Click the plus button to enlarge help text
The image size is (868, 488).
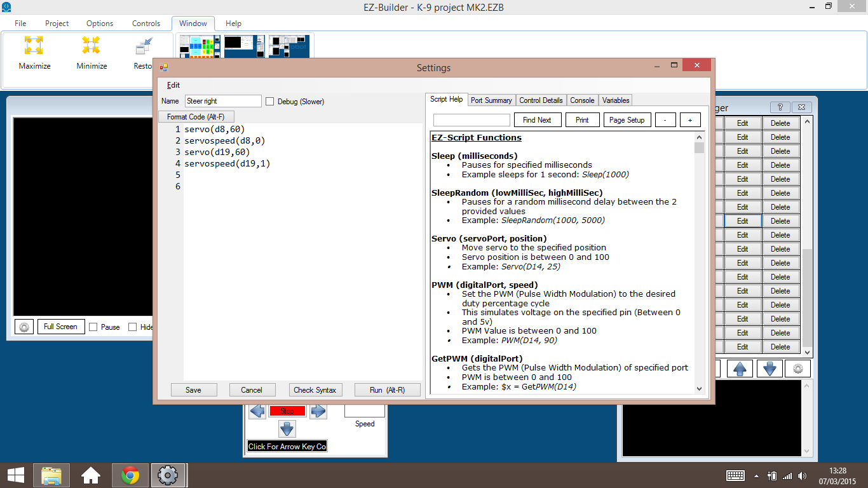tap(690, 119)
